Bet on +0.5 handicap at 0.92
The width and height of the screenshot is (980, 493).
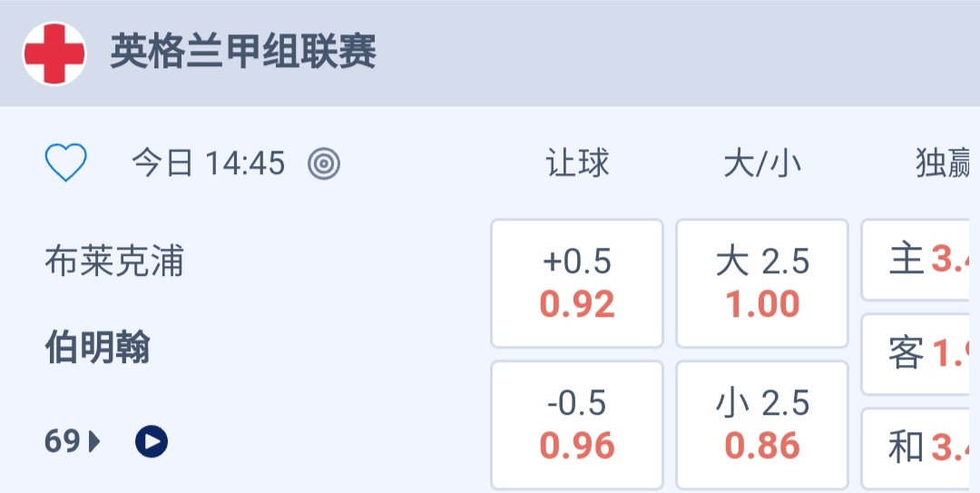click(x=577, y=283)
